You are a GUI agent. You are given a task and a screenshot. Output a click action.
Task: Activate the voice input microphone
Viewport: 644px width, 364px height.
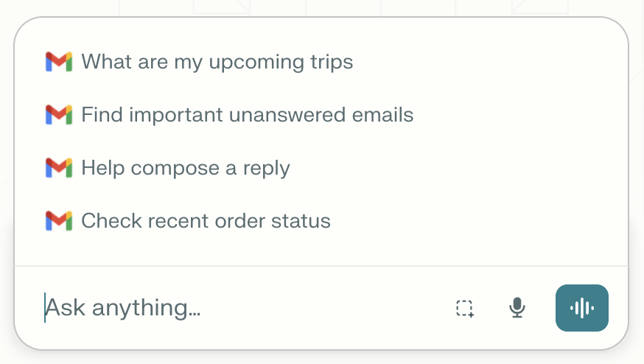517,308
